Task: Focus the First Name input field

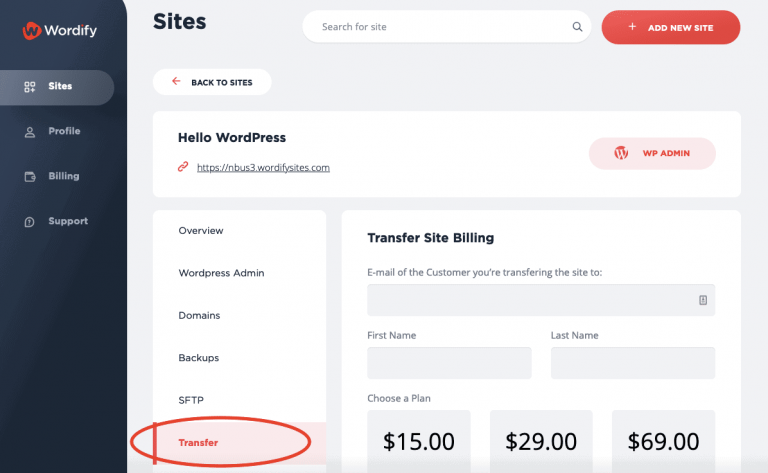Action: tap(449, 363)
